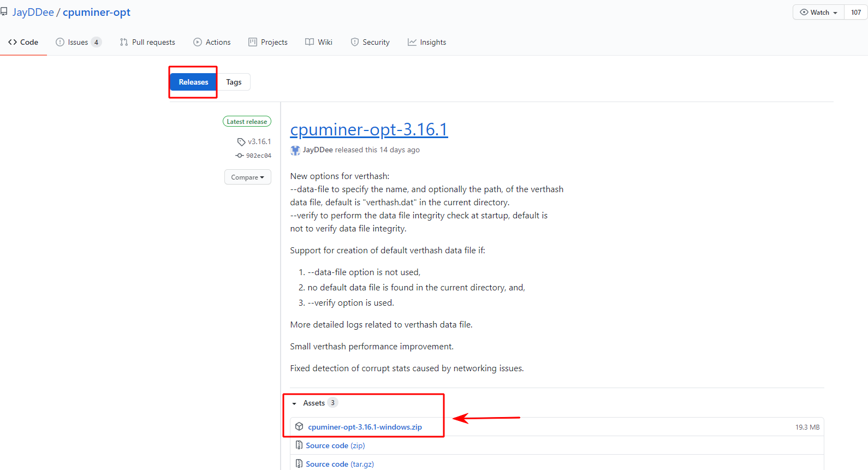
Task: Click the Issues circle icon
Action: pyautogui.click(x=60, y=42)
